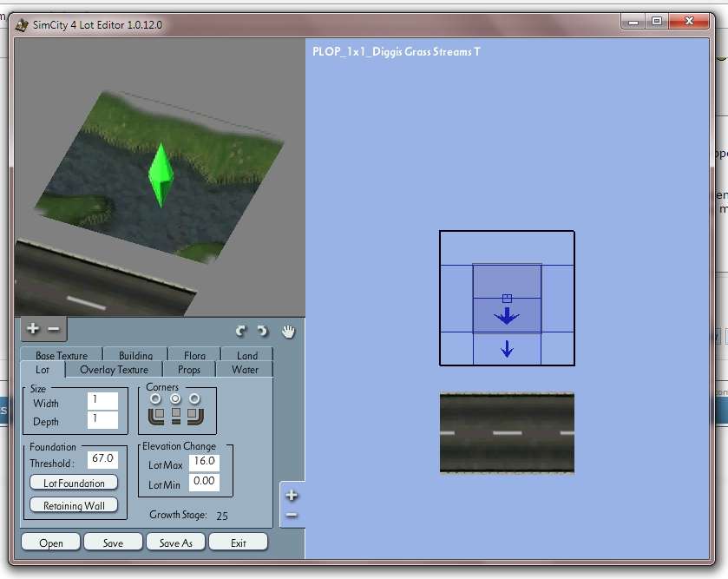Open the Base Texture tab
Screen dimensions: 728x579
(62, 355)
